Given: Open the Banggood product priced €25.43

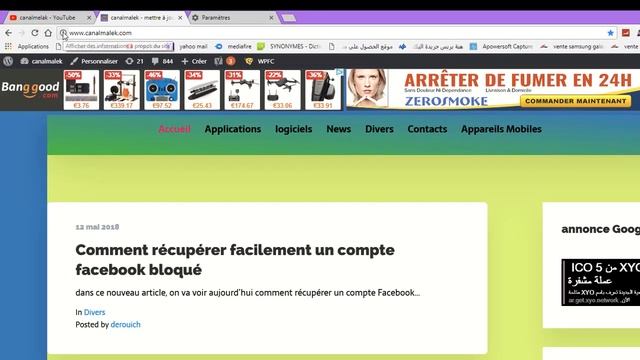Looking at the screenshot, I should (202, 90).
